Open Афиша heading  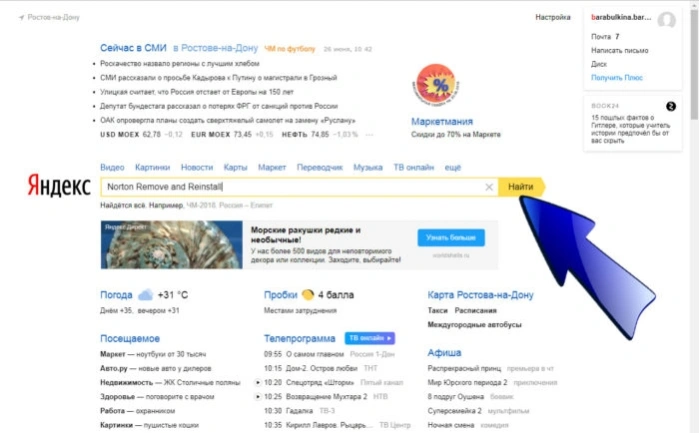(444, 353)
